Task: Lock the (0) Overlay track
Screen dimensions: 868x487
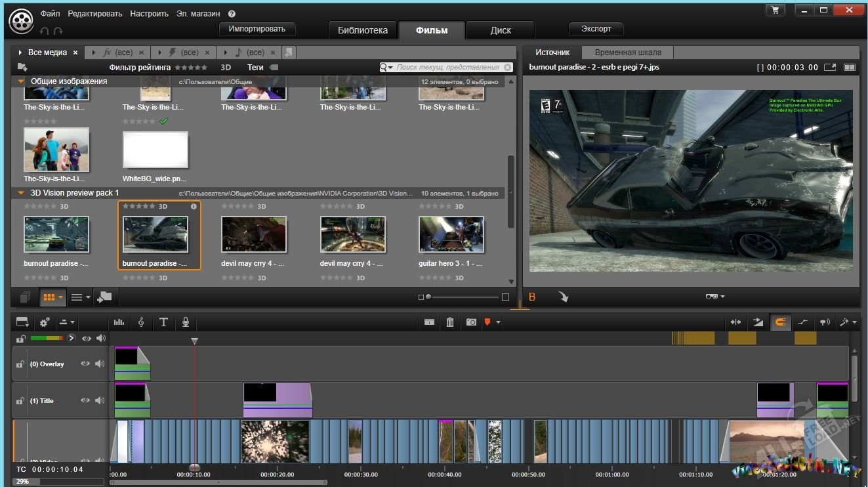Action: [x=20, y=364]
